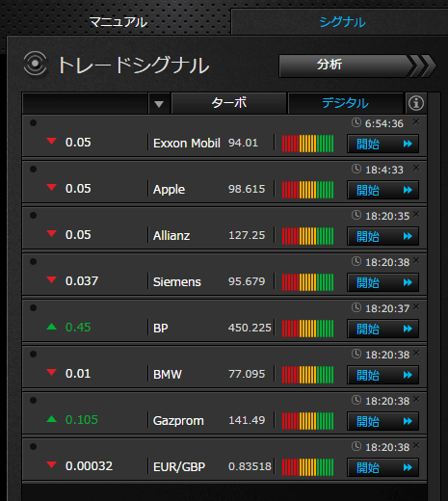Click the clock icon beside 18:20:37
448x501 pixels.
tap(356, 307)
